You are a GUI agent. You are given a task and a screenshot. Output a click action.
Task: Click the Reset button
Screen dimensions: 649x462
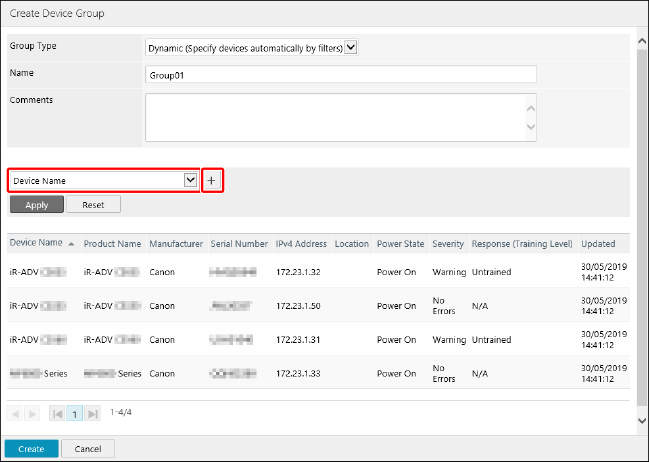93,204
